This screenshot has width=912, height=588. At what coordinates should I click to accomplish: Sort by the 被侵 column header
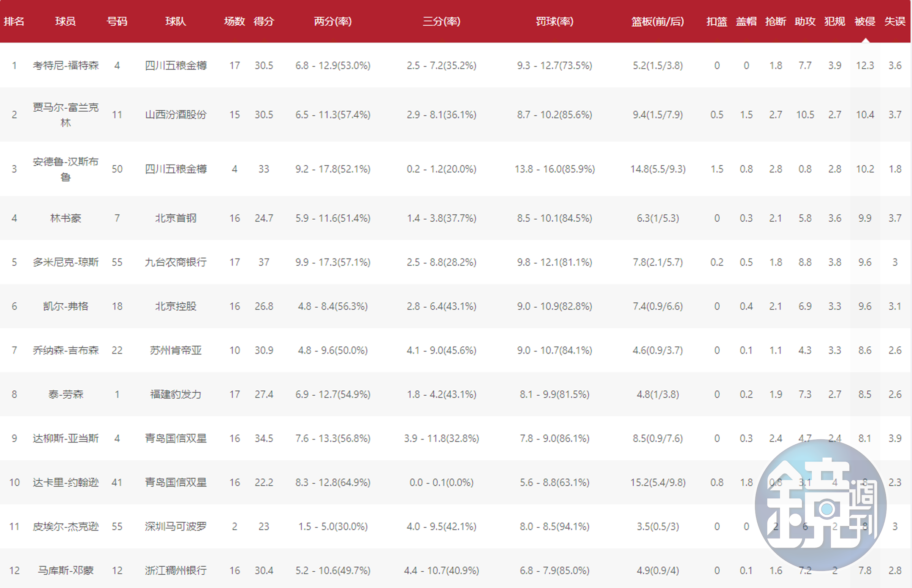pyautogui.click(x=864, y=21)
